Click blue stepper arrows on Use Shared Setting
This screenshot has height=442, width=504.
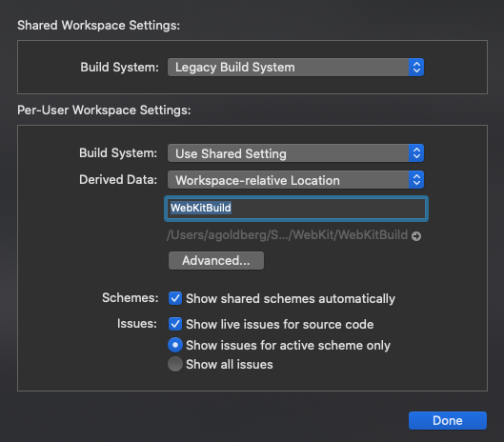(416, 153)
